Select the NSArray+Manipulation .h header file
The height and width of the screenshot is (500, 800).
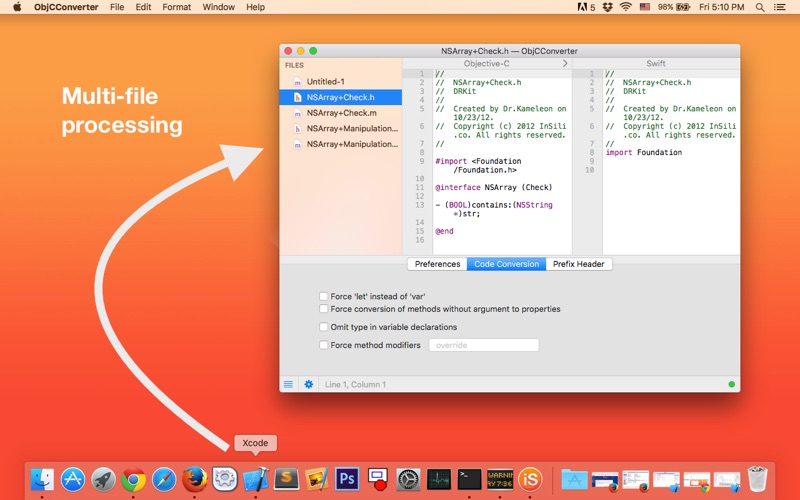coord(341,129)
